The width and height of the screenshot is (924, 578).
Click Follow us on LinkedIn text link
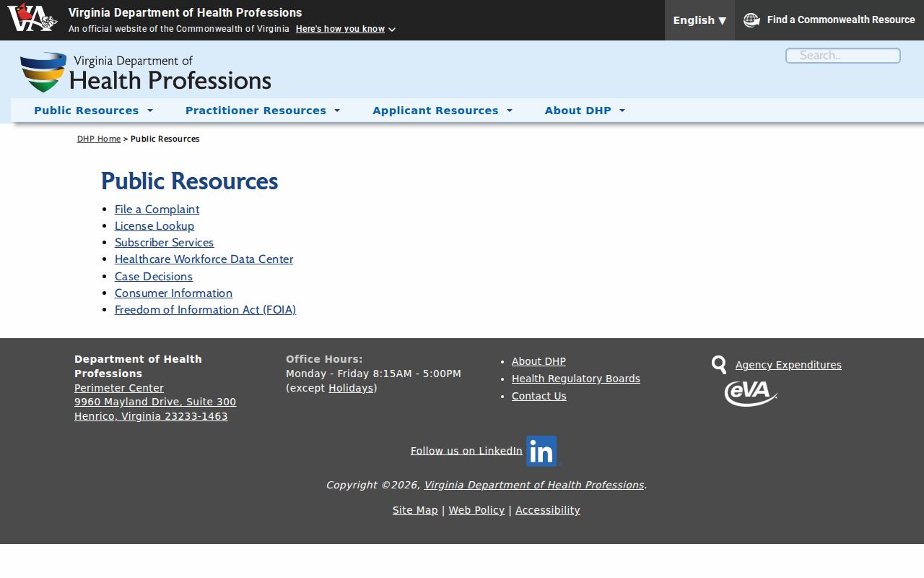pos(466,451)
